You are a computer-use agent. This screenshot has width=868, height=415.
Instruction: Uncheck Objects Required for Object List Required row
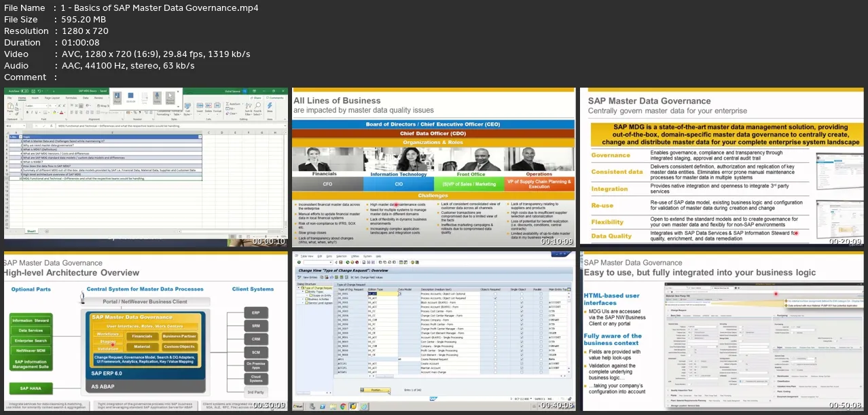[x=495, y=298]
